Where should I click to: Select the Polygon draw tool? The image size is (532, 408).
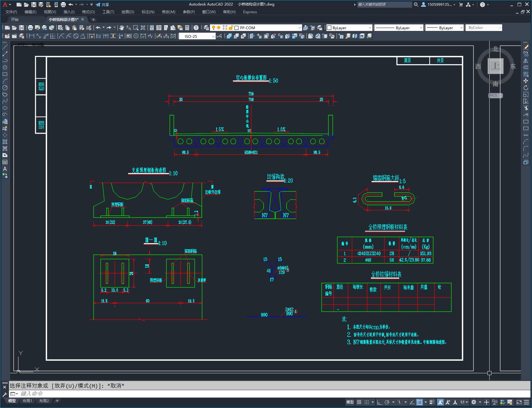click(5, 67)
